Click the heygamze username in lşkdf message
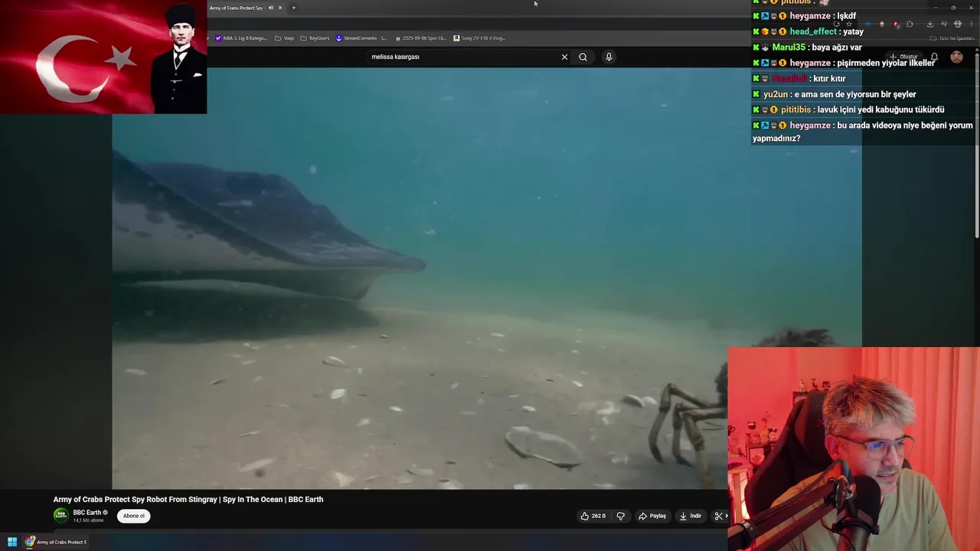 [x=810, y=16]
